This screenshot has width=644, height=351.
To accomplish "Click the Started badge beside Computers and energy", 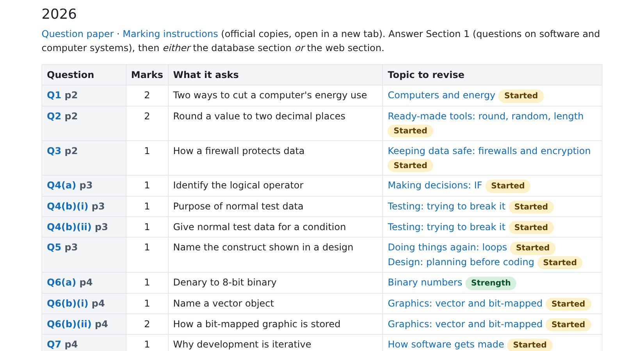I will [x=521, y=96].
